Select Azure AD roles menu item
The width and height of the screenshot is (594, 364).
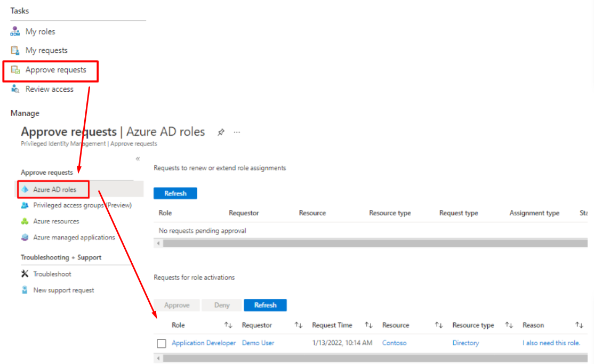54,189
